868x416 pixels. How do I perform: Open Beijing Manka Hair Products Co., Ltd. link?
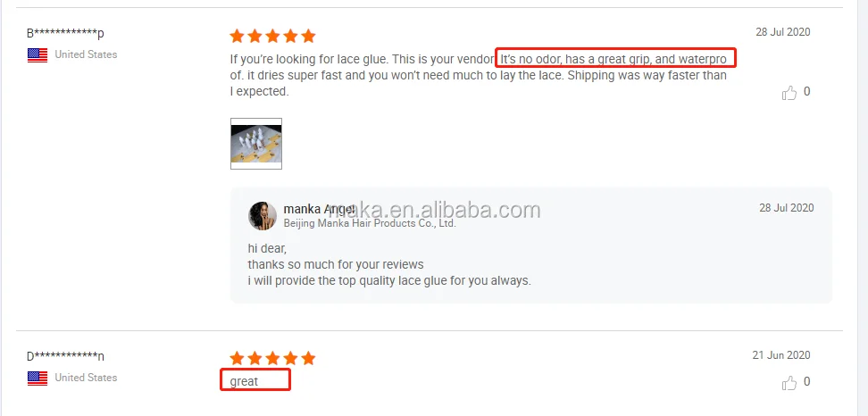(x=370, y=223)
